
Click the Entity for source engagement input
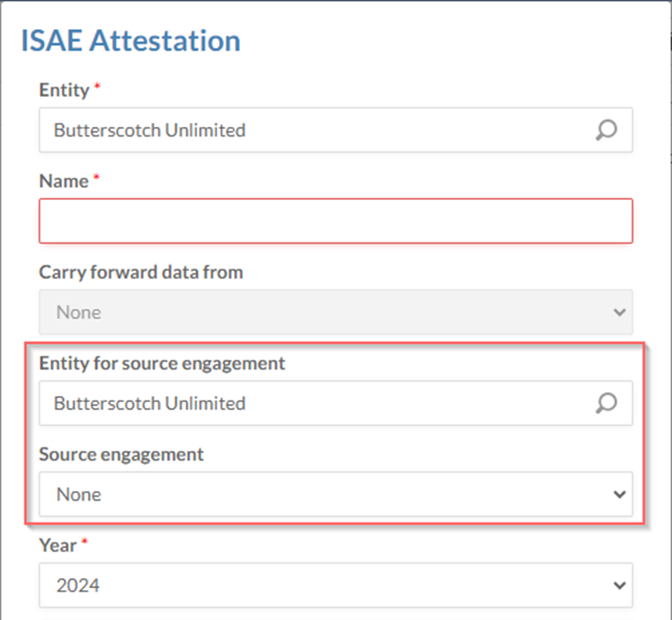tap(336, 403)
